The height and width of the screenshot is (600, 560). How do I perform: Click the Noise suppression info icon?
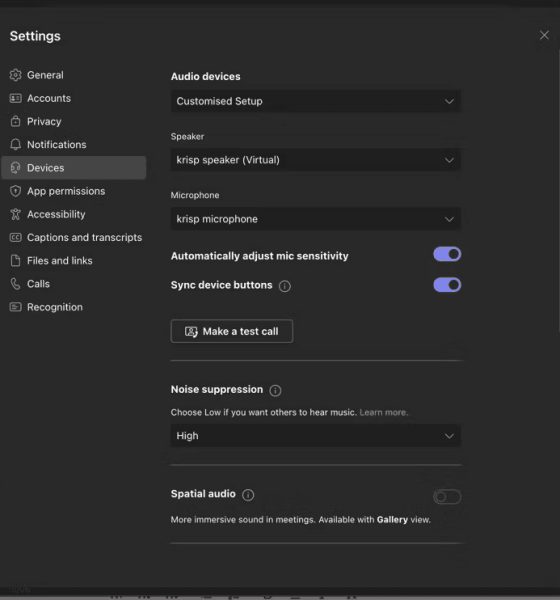pyautogui.click(x=275, y=390)
